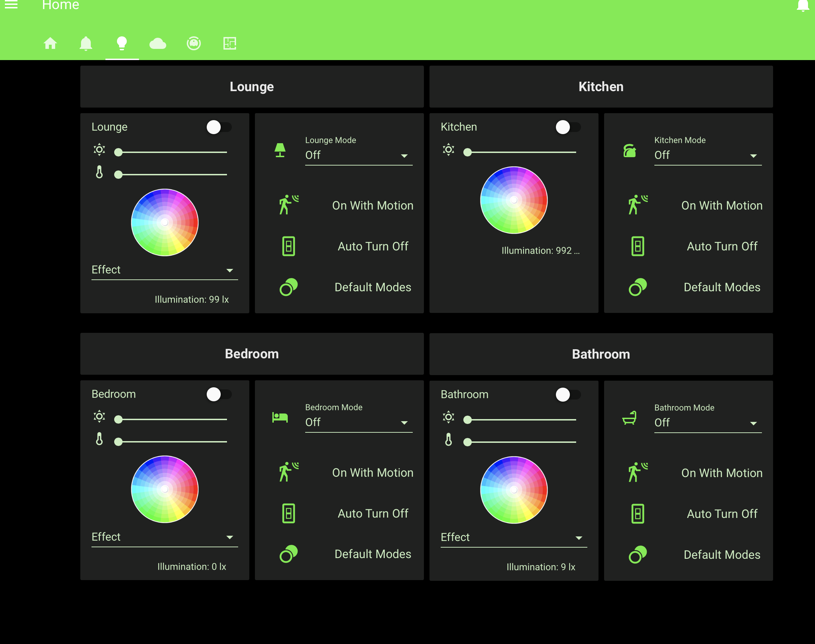This screenshot has height=644, width=815.
Task: Click Kitchen On With Motion walking icon
Action: pos(638,205)
